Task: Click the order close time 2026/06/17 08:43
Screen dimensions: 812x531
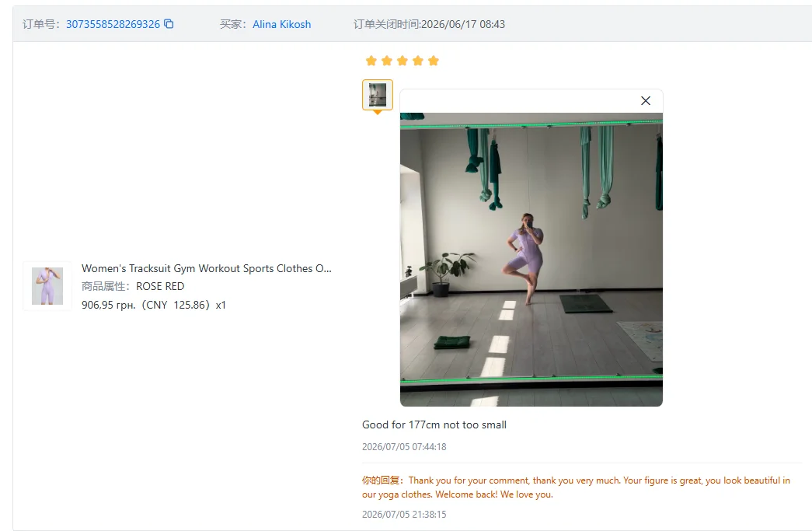Action: point(463,24)
